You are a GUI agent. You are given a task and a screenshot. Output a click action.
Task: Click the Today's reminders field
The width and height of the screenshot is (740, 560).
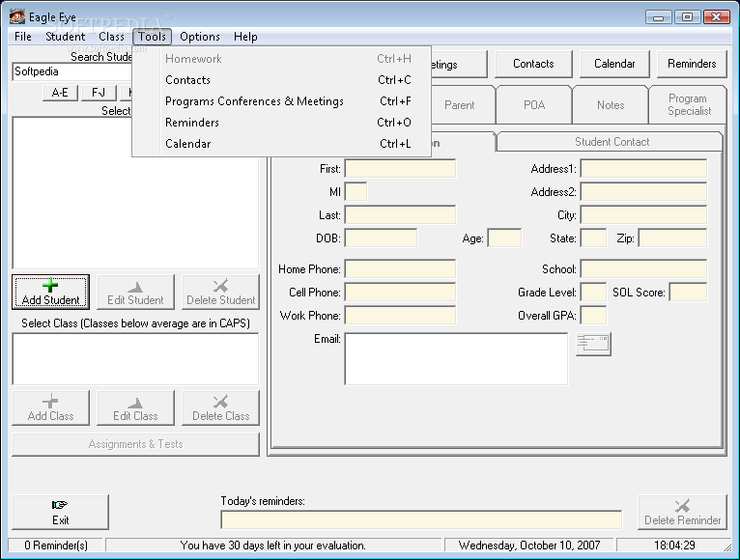[421, 519]
